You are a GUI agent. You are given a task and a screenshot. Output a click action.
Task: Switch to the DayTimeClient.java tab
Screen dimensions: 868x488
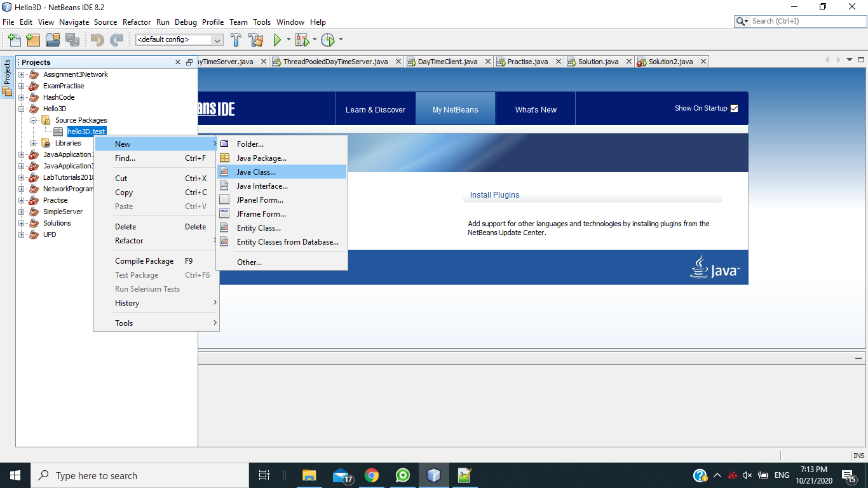(x=447, y=62)
